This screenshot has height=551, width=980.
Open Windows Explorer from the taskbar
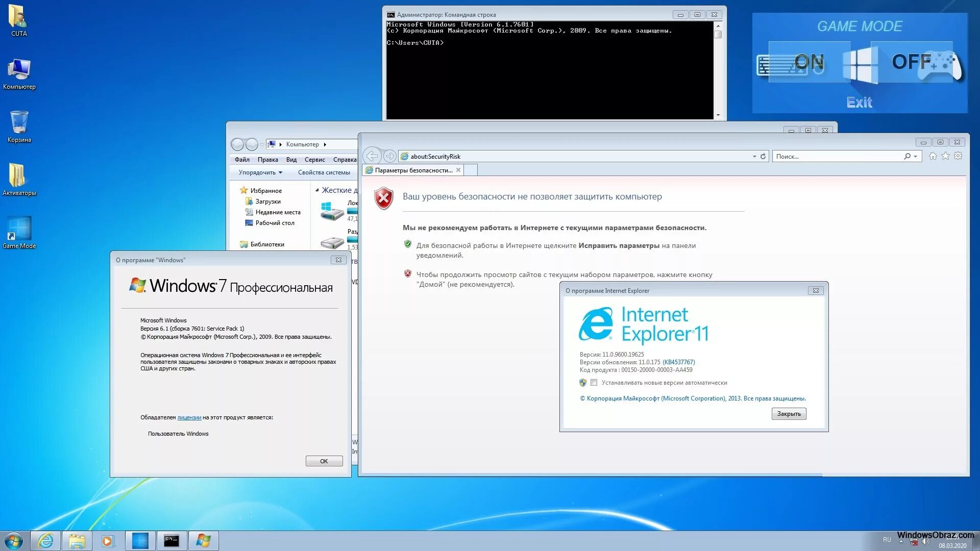(77, 541)
